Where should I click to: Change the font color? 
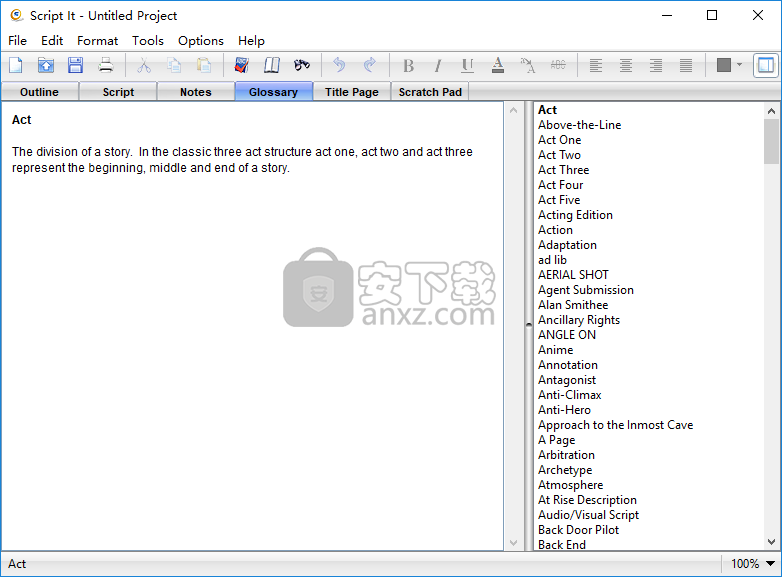pyautogui.click(x=497, y=65)
